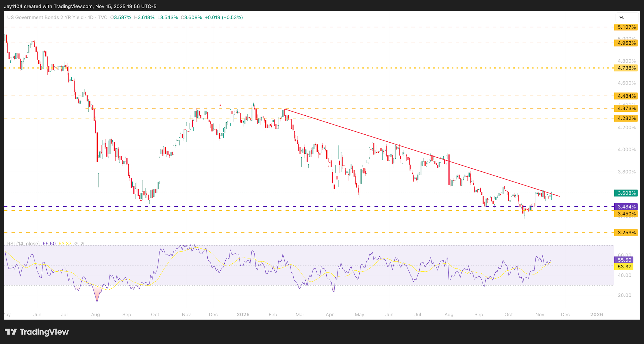644x344 pixels.
Task: Click the 2025 year label on time axis
Action: 243,314
